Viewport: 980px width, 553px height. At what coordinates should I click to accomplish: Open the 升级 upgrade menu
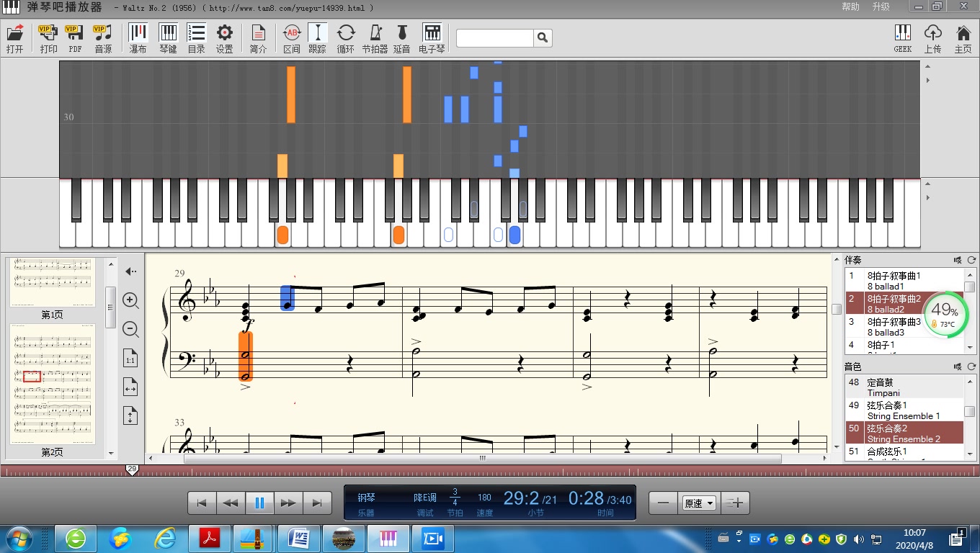click(881, 6)
